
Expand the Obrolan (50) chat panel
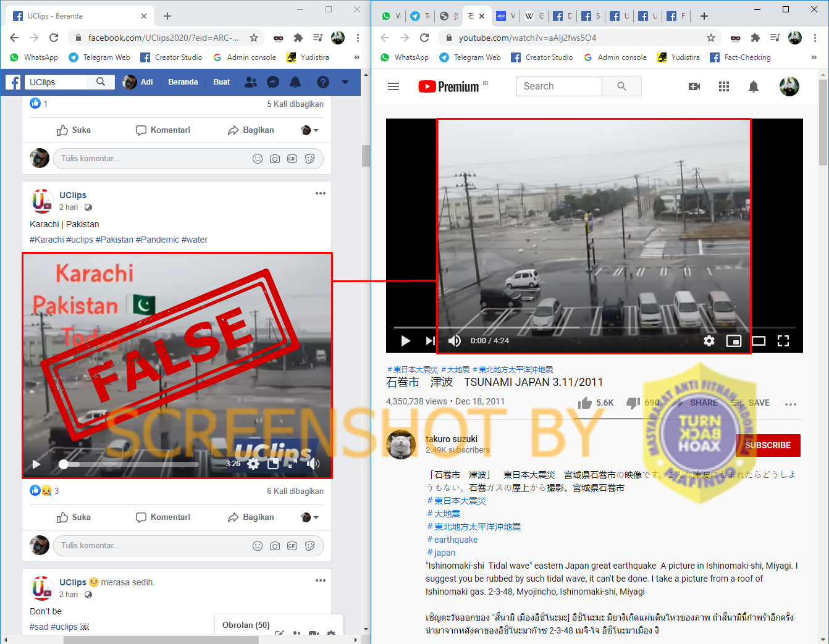click(x=246, y=625)
